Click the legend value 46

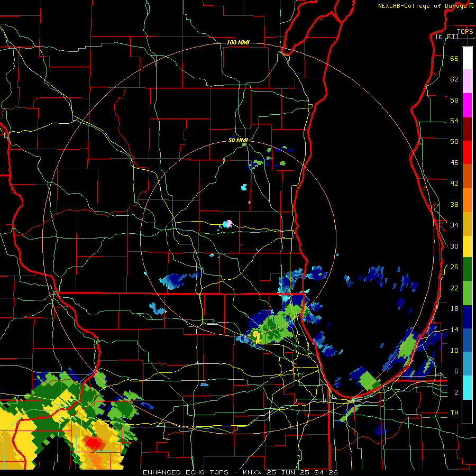(454, 163)
